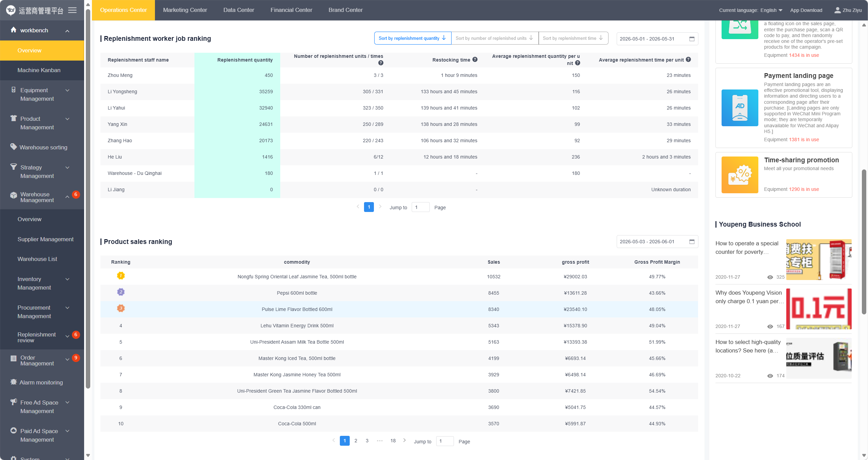Expand Product Management submenu

(67, 119)
